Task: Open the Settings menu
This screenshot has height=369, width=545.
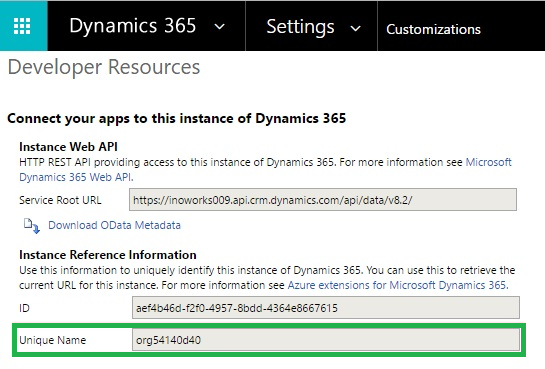Action: pos(300,27)
